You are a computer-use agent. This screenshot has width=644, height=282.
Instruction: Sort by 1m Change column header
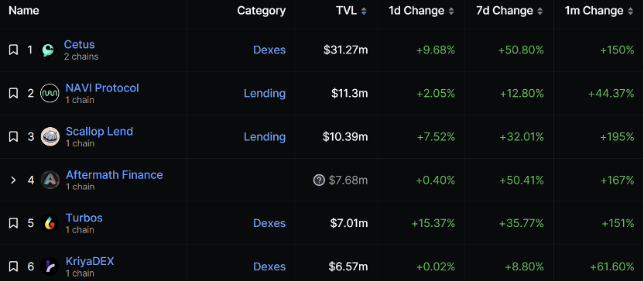click(599, 11)
